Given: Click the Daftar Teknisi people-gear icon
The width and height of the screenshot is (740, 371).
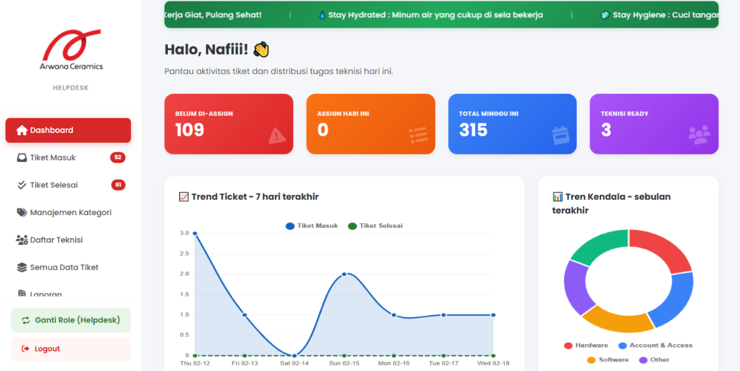Looking at the screenshot, I should [x=22, y=240].
